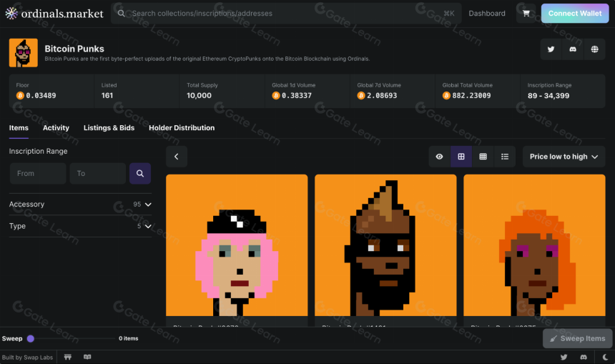Click the Connect Wallet button
Viewport: 615px width, 364px height.
575,14
